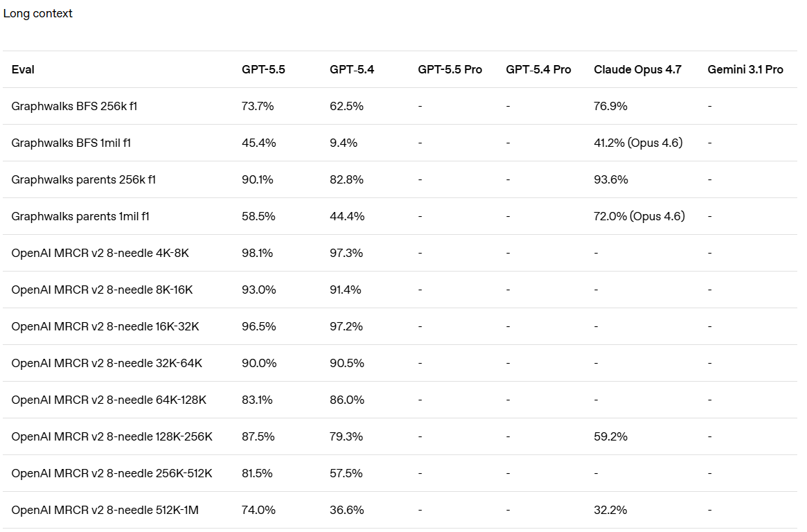Viewport: 807px width, 532px height.
Task: Click the GPT-5.5 Pro column header
Action: 450,69
